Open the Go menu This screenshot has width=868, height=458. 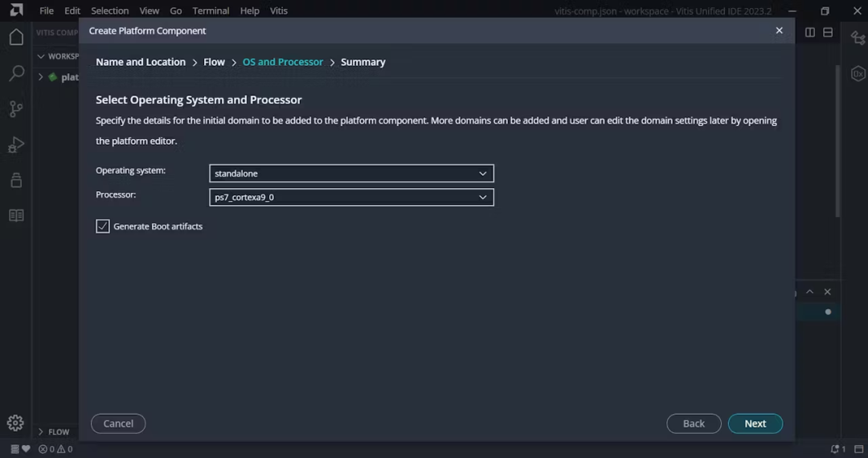click(175, 10)
